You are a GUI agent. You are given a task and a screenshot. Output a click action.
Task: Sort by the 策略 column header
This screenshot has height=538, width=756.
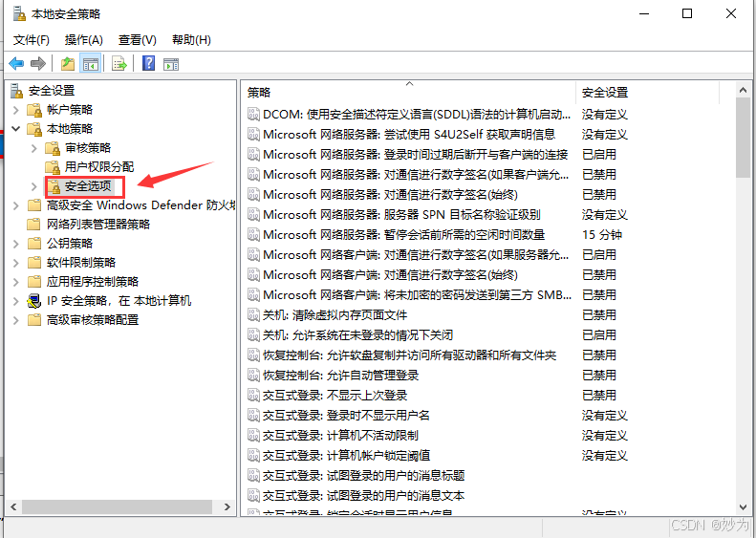408,92
